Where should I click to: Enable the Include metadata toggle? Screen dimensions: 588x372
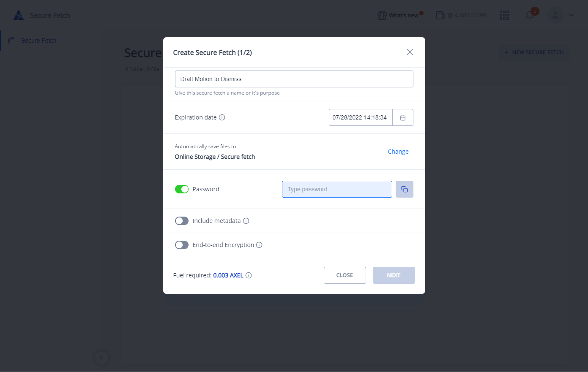182,221
